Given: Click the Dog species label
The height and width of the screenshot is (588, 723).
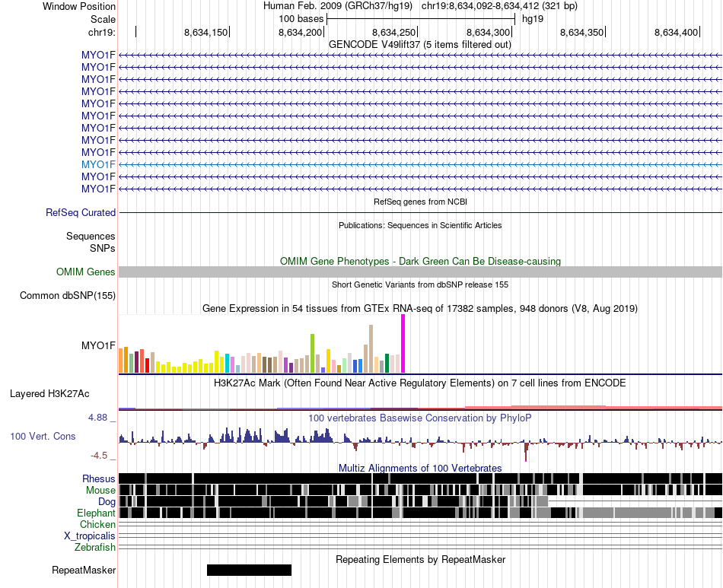Looking at the screenshot, I should click(x=107, y=502).
